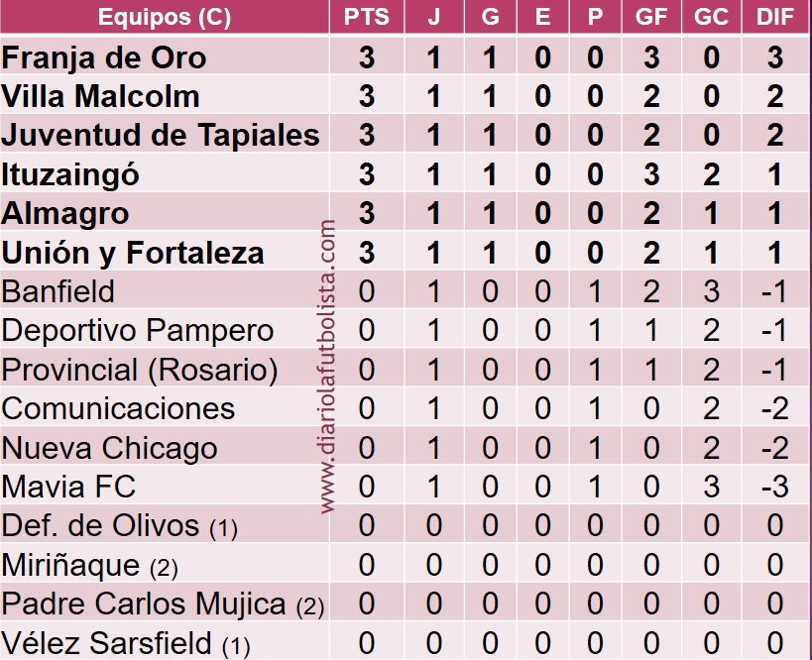
Task: Open the www.diariolafutbolista.com watermark link
Action: click(329, 367)
